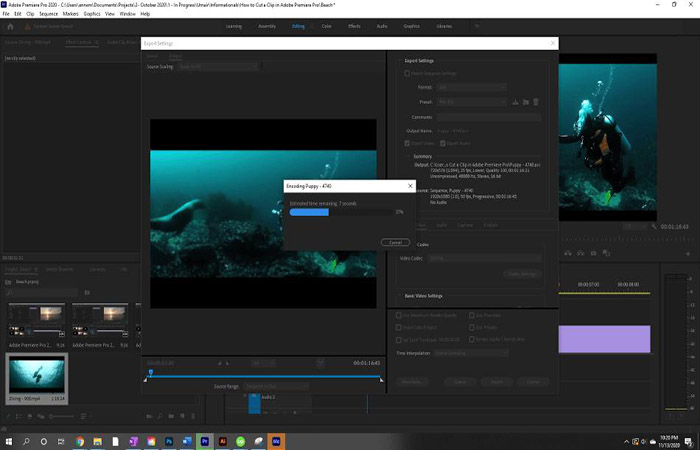Click the Queue button
This screenshot has width=700, height=450.
460,382
